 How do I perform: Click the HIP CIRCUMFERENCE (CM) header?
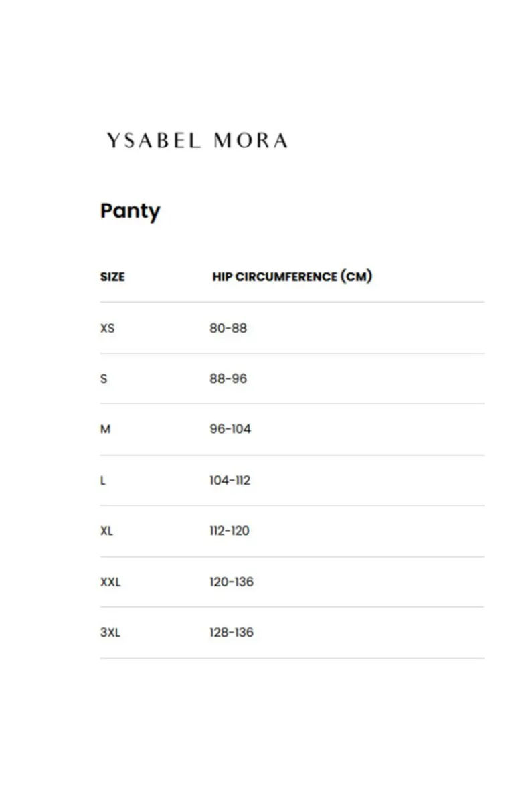[292, 276]
